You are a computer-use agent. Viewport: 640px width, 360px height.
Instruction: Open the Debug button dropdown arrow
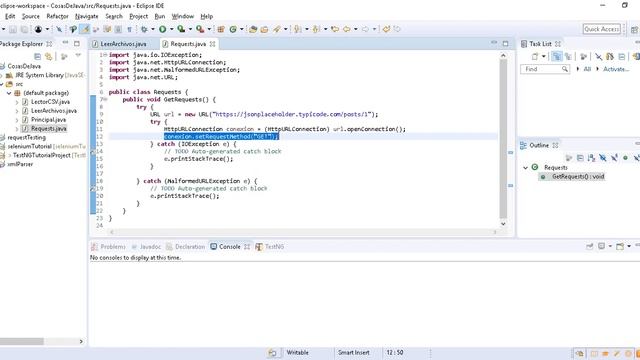coord(153,29)
